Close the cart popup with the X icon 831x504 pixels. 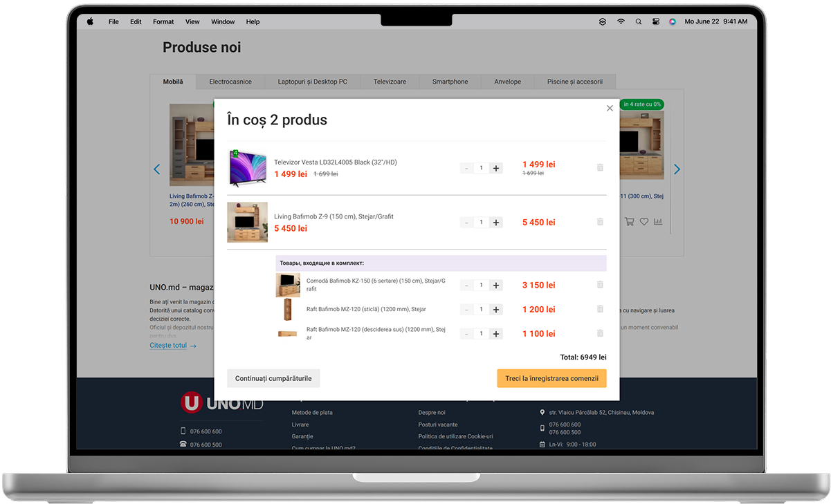point(610,109)
